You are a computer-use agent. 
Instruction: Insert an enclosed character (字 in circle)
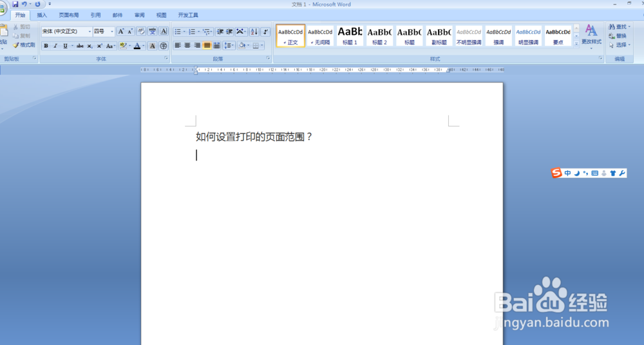coord(164,46)
